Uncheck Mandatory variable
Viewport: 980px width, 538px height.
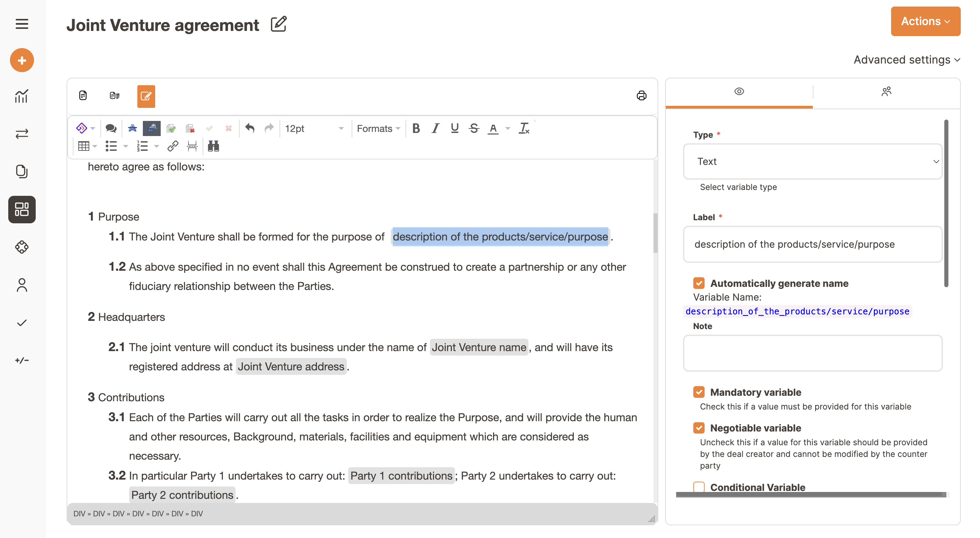698,392
